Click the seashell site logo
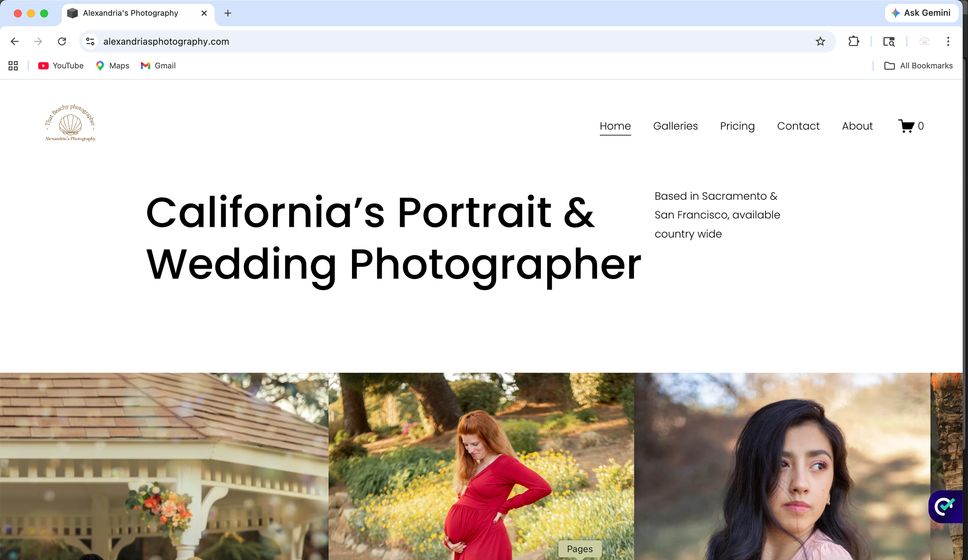Screen dimensions: 968x560 pos(70,123)
